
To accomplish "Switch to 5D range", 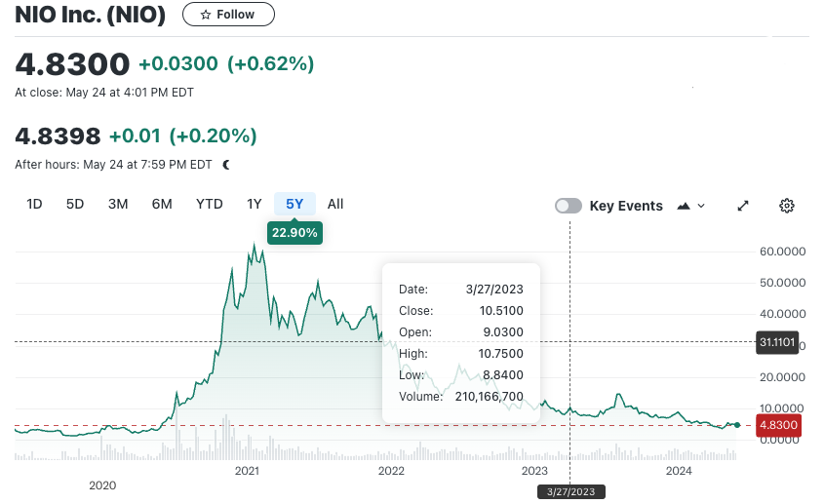I will tap(75, 204).
